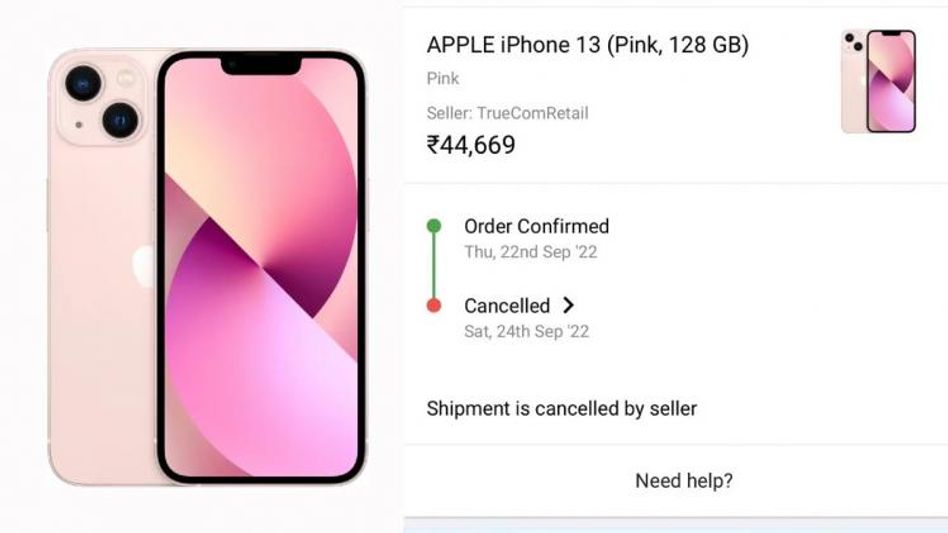Viewport: 948px width, 533px height.
Task: Open the Cancelled status details
Action: click(x=507, y=306)
